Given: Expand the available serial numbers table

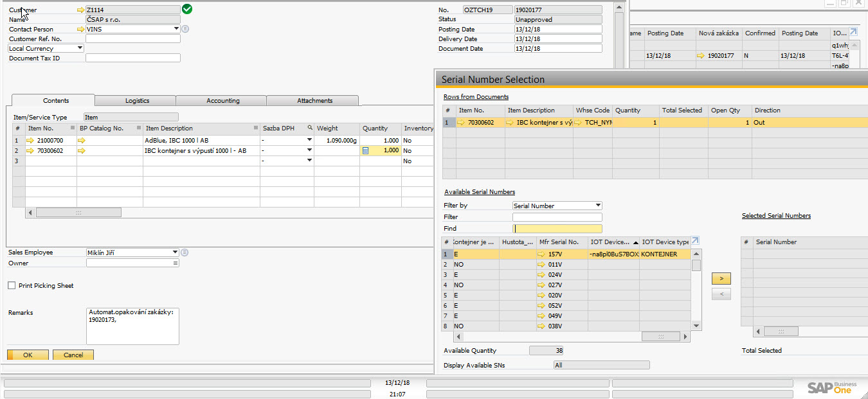Looking at the screenshot, I should pos(694,242).
